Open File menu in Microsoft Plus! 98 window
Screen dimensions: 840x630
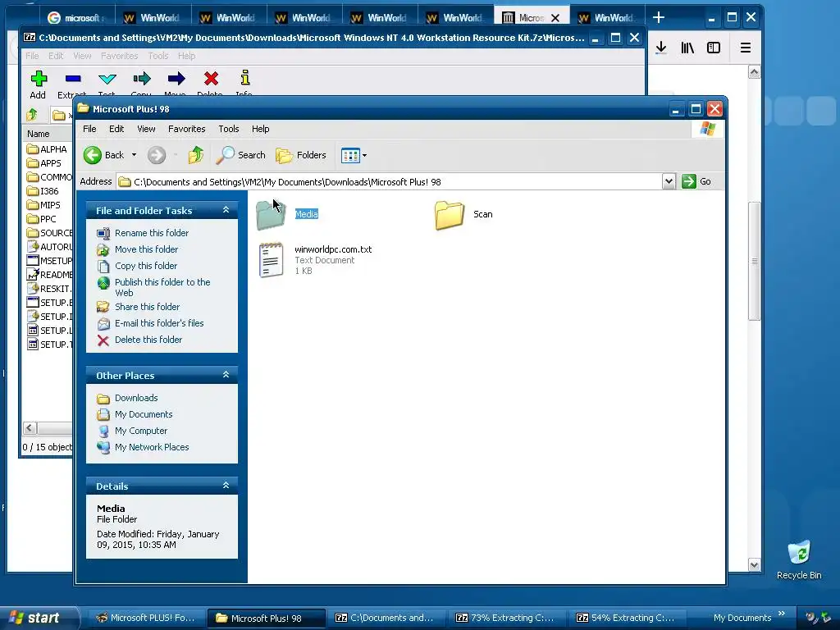89,129
